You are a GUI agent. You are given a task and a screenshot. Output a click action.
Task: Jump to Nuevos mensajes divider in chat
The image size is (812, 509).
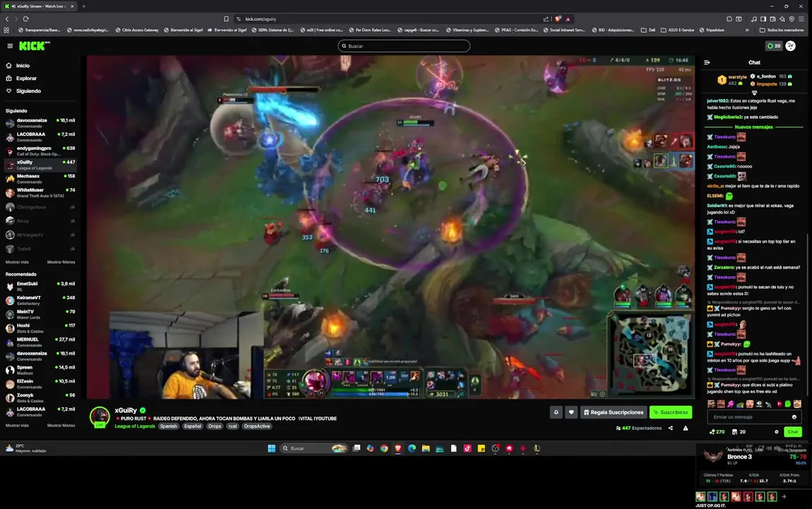pos(754,127)
